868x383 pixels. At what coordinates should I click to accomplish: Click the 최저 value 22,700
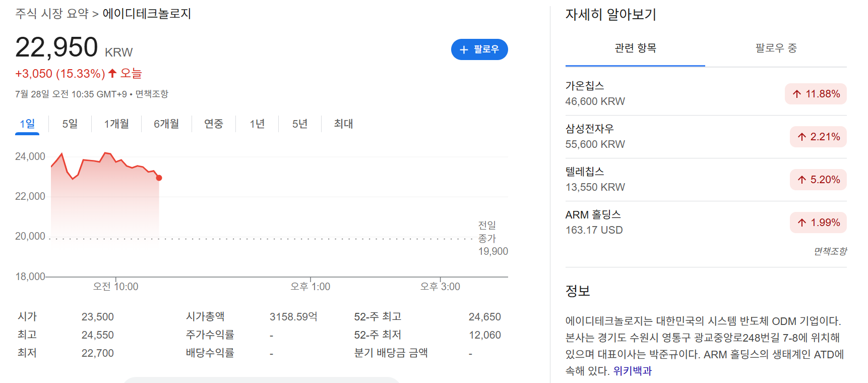(98, 353)
